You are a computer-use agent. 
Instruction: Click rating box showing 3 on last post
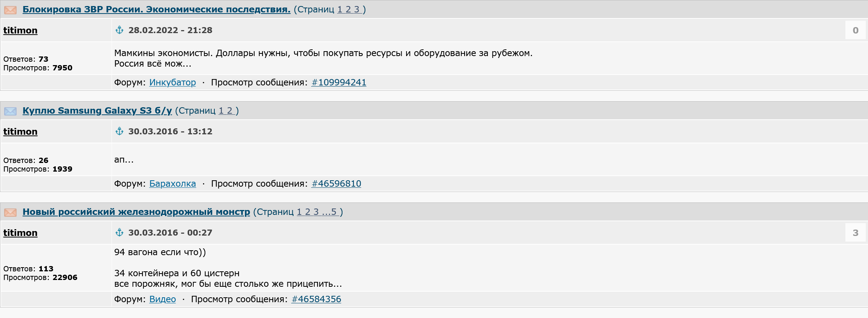tap(855, 233)
